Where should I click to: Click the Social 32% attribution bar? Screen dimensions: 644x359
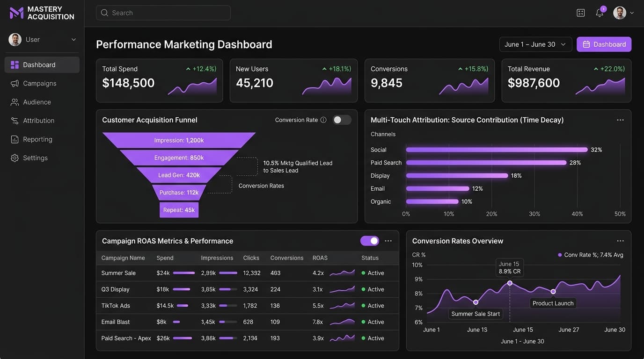coord(497,150)
